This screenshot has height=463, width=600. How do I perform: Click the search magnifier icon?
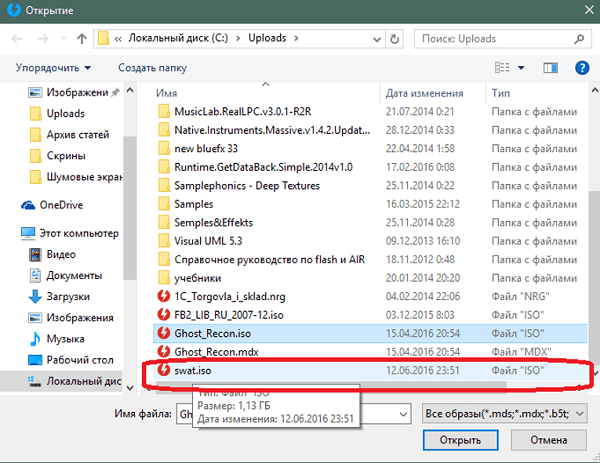pyautogui.click(x=579, y=39)
